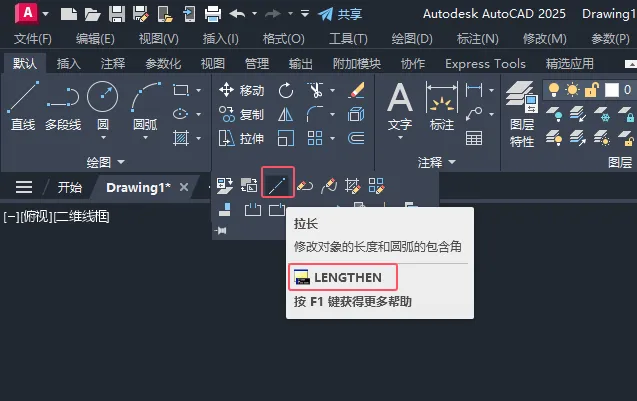Click the Edit Hatch tool icon
Image resolution: width=637 pixels, height=401 pixels.
point(352,186)
